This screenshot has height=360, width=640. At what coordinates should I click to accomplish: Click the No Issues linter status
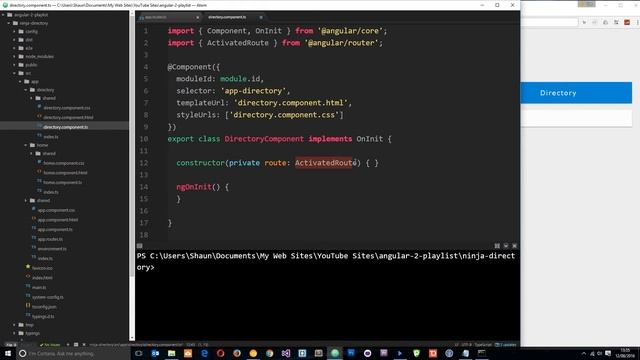click(x=50, y=345)
